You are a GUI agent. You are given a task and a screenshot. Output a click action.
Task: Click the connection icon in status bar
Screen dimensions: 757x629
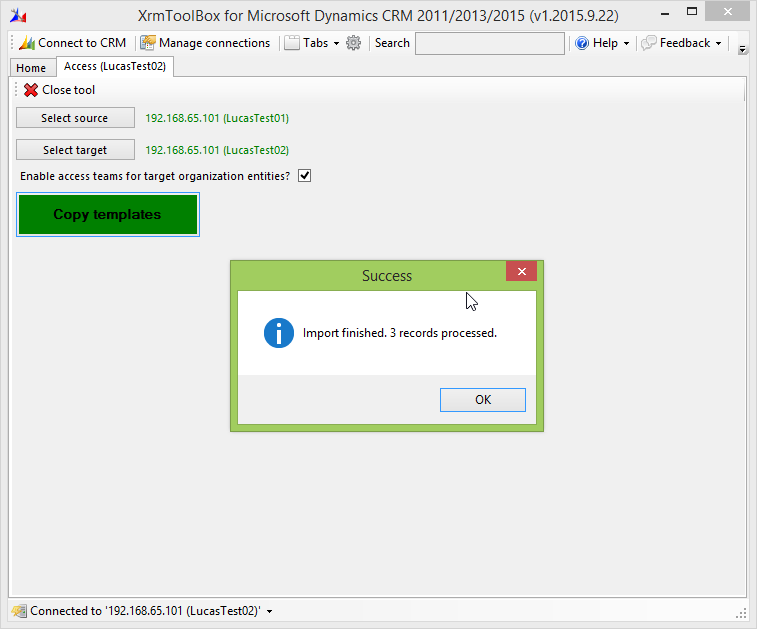point(19,611)
